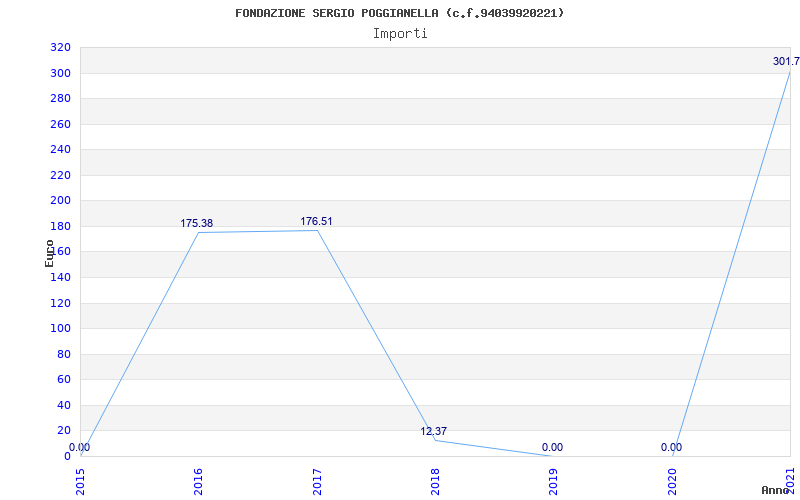800x500 pixels.
Task: Click the 40 y-axis tick label
Action: pyautogui.click(x=64, y=406)
